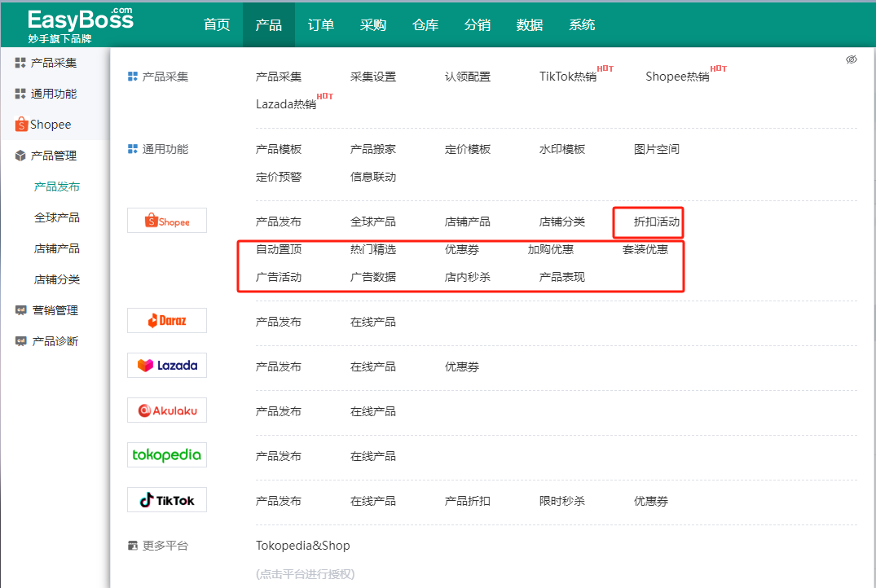Open the 采购 top menu
The width and height of the screenshot is (876, 588).
[x=372, y=25]
